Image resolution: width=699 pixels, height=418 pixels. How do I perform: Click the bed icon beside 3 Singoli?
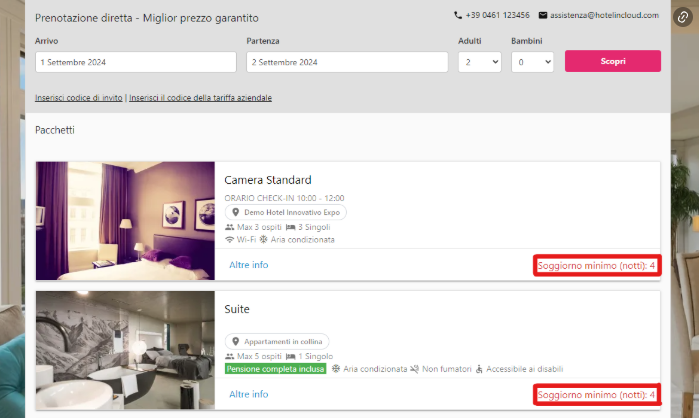pos(290,227)
